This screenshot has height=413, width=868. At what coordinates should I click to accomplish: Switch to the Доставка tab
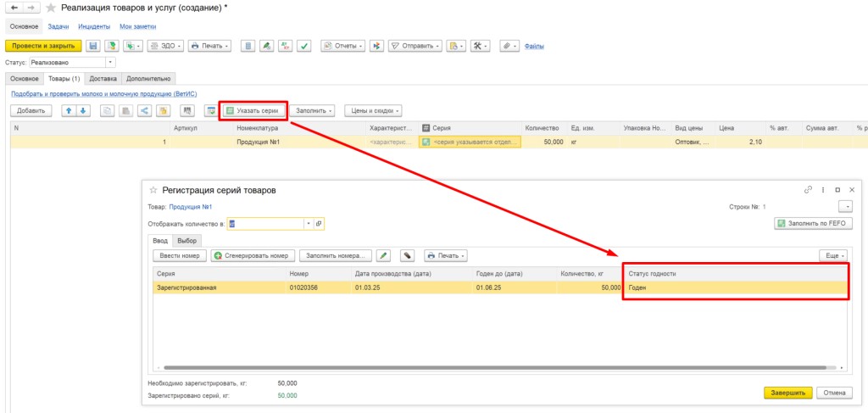point(103,79)
